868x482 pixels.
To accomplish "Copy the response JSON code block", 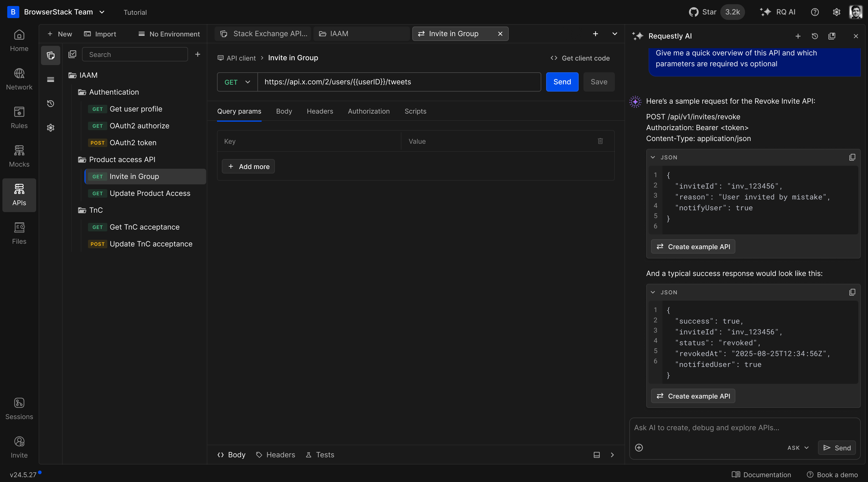I will click(852, 293).
